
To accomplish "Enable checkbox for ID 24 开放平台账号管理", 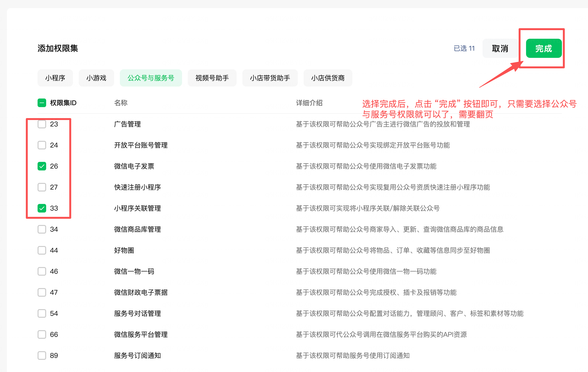I will [42, 145].
